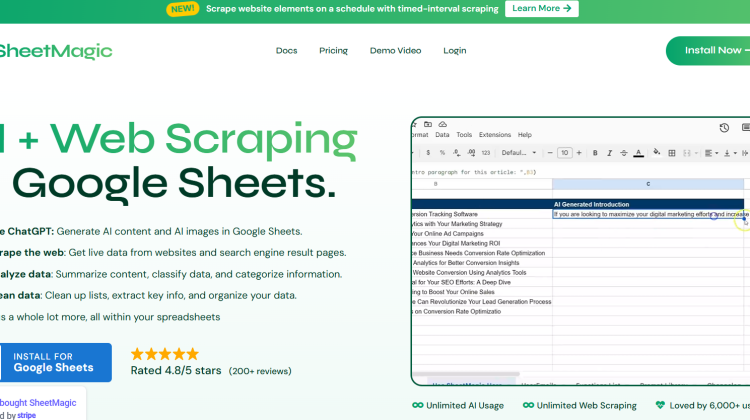Image resolution: width=750 pixels, height=420 pixels.
Task: Click the (200+ reviews) text
Action: click(x=260, y=371)
